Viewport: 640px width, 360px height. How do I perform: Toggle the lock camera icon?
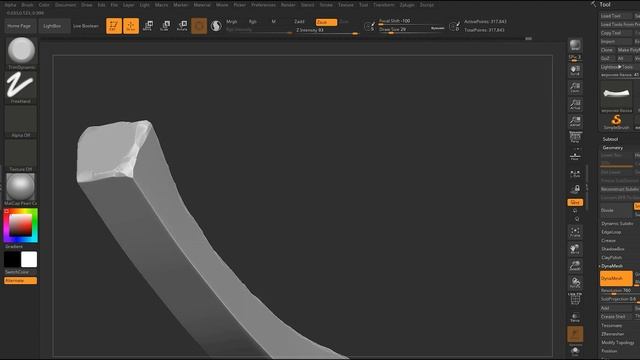click(575, 189)
